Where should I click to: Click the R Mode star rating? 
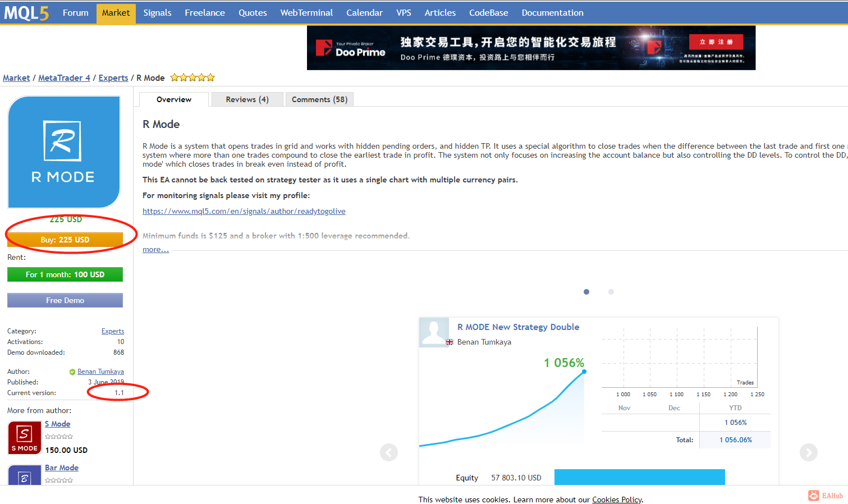pos(192,78)
